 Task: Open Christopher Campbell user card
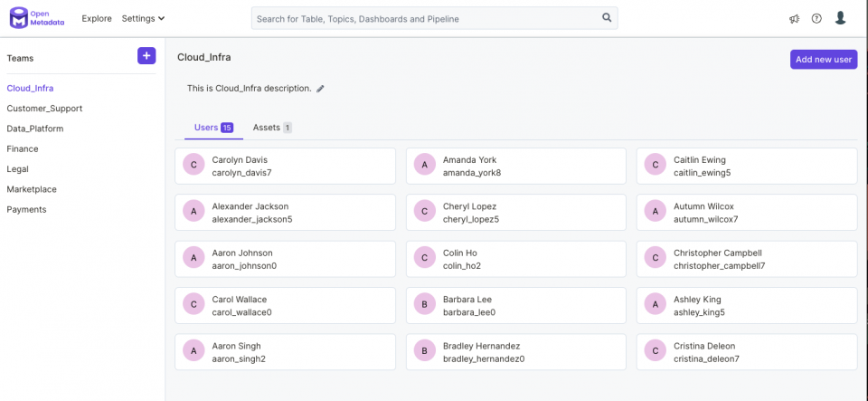point(747,259)
